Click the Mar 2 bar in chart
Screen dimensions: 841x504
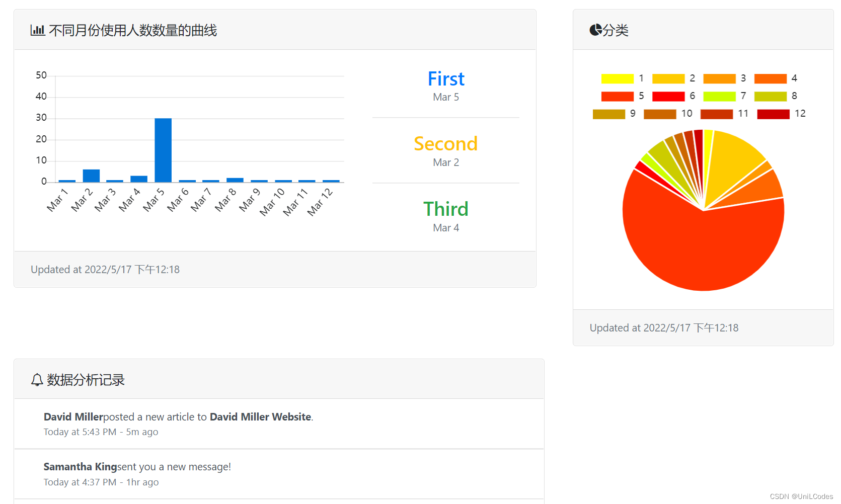(91, 176)
